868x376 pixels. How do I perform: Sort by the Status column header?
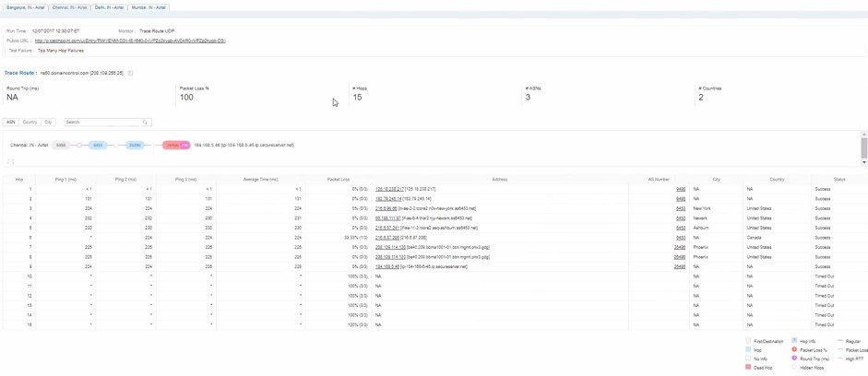click(x=839, y=179)
